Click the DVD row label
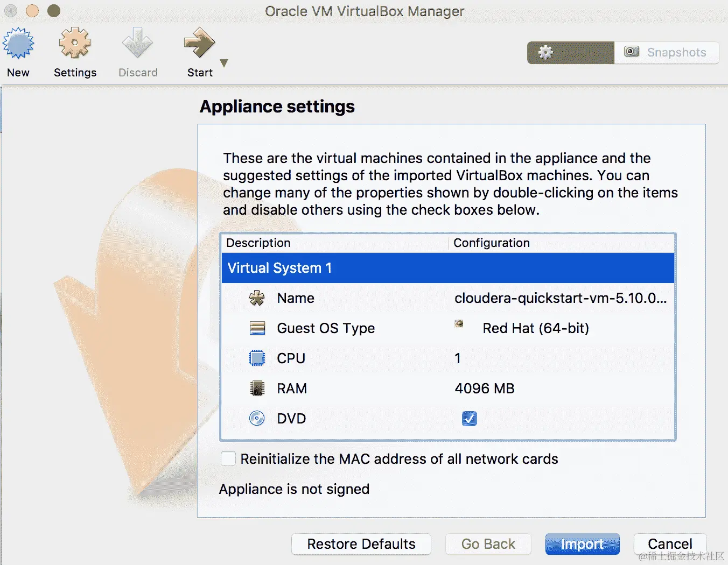The height and width of the screenshot is (565, 728). pos(291,419)
